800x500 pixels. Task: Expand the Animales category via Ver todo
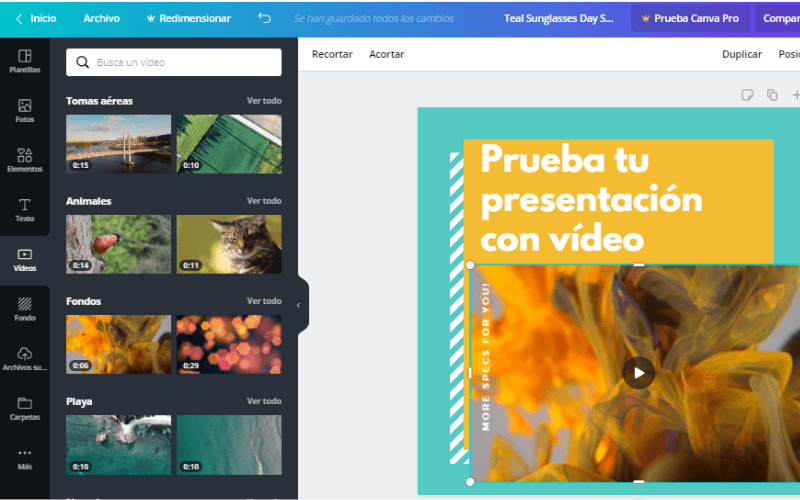point(264,201)
